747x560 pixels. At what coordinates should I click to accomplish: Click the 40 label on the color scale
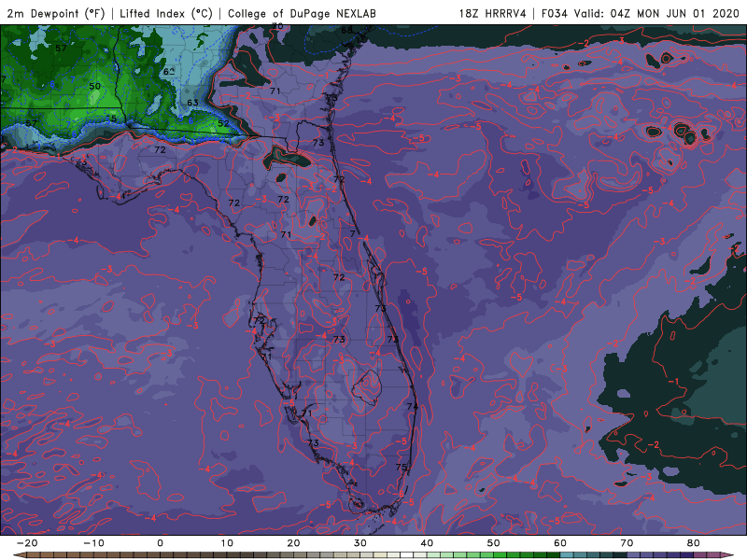click(427, 543)
